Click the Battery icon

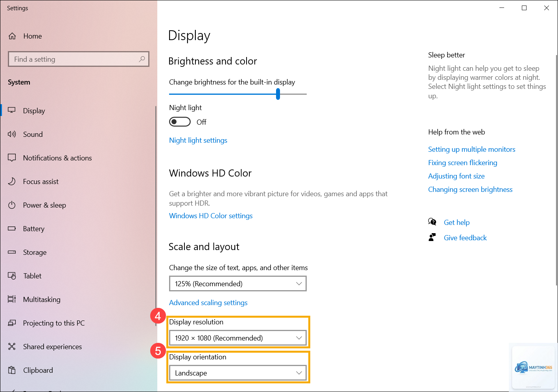point(12,228)
